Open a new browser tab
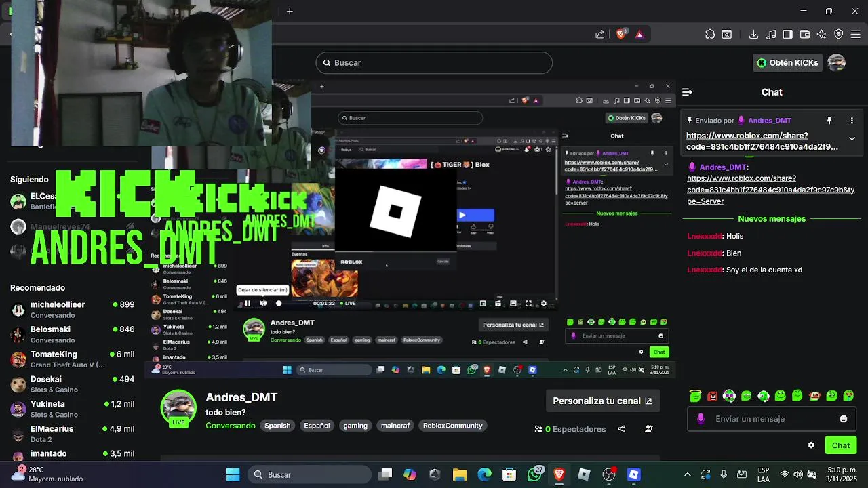Viewport: 868px width, 488px height. click(x=290, y=11)
